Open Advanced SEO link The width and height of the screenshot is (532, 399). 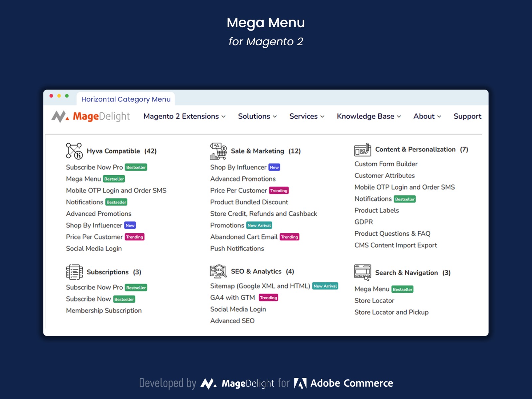[x=232, y=321]
